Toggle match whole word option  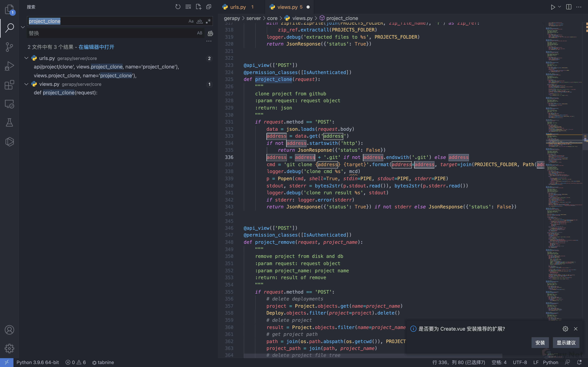tap(199, 21)
